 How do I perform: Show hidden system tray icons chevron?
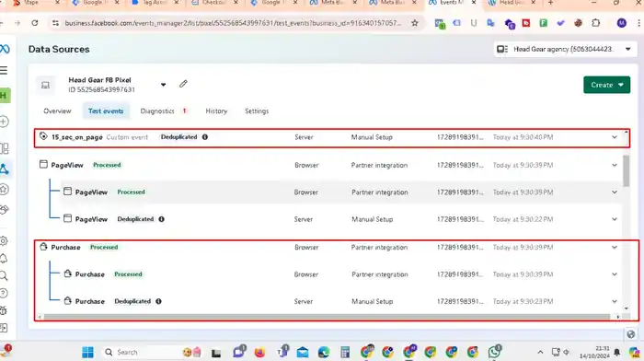click(540, 353)
